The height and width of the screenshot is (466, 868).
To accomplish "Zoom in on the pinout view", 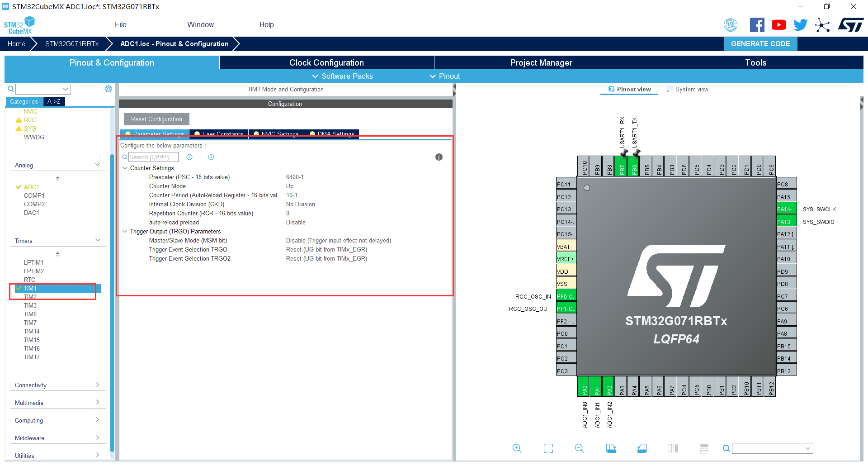I will click(517, 448).
